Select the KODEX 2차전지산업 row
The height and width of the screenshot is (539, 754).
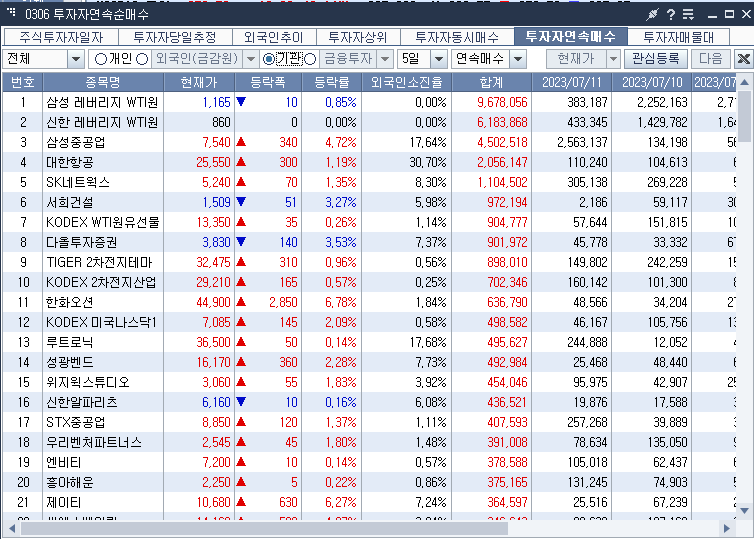coord(369,282)
